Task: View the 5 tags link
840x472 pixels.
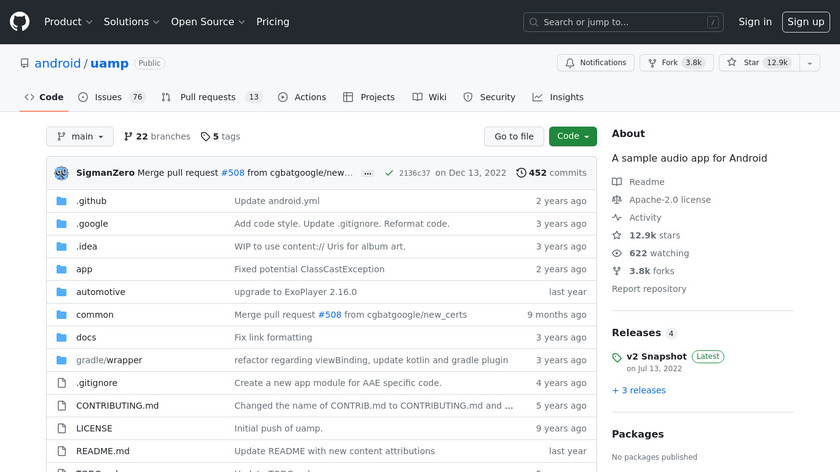Action: [x=221, y=137]
